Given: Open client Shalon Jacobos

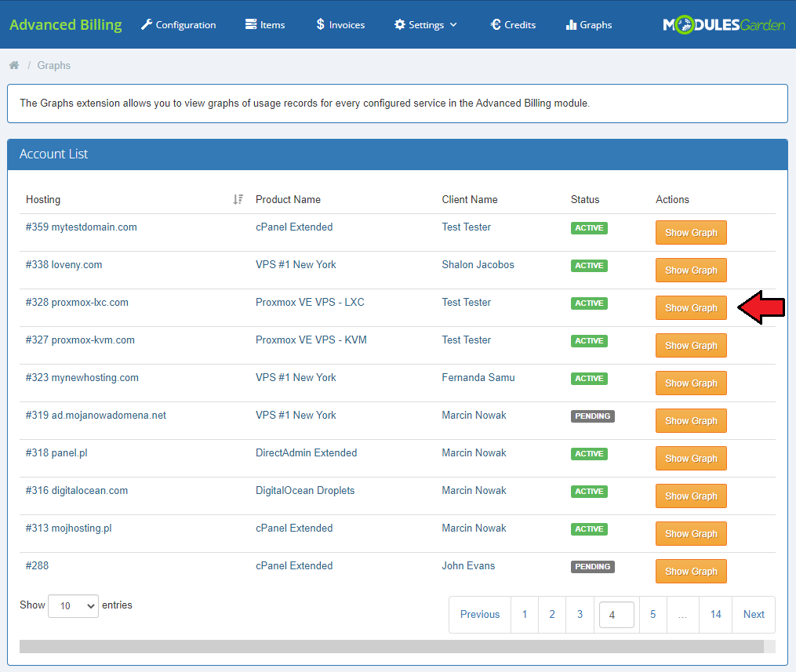Looking at the screenshot, I should 478,264.
